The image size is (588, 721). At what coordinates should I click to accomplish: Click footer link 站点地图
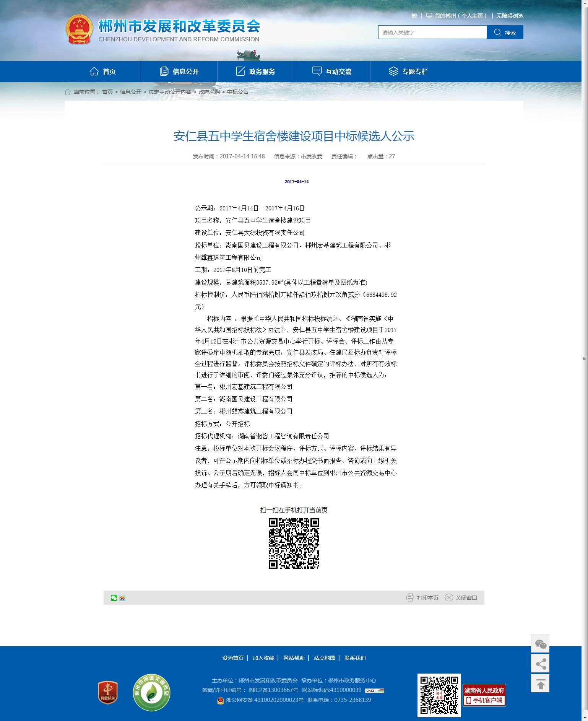click(325, 658)
